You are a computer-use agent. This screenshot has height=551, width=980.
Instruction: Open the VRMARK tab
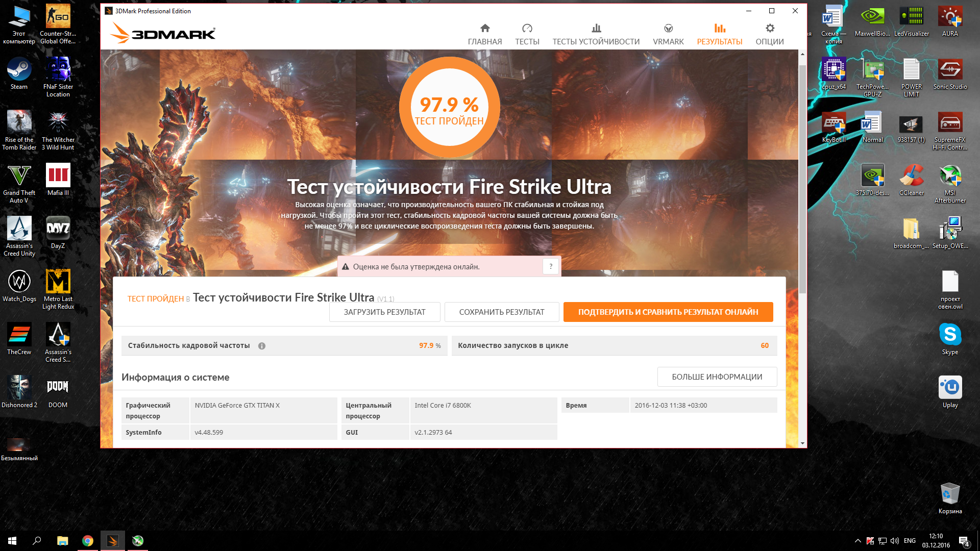[668, 34]
